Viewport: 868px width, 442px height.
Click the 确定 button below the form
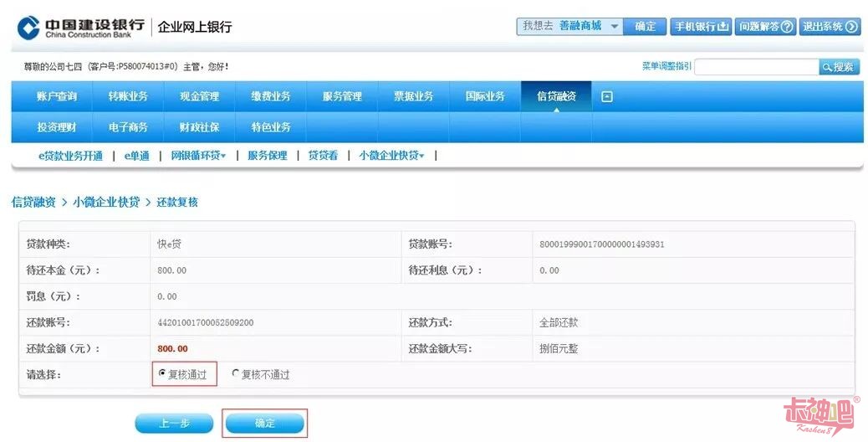(264, 424)
